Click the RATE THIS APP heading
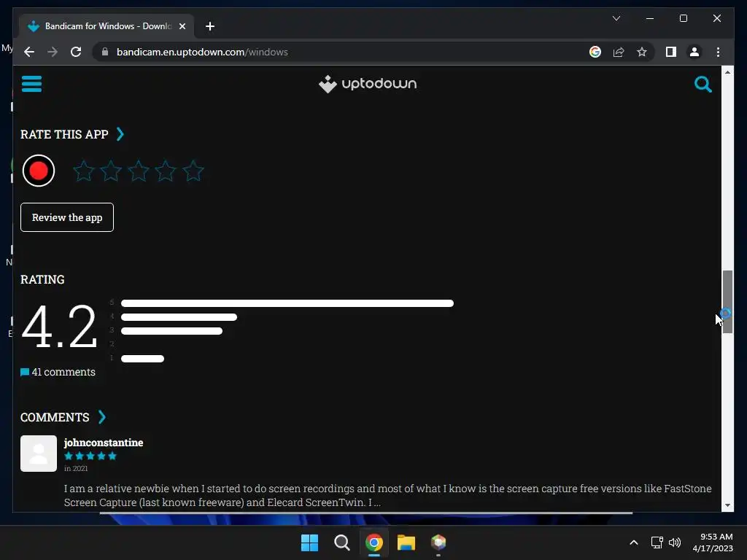 coord(64,134)
